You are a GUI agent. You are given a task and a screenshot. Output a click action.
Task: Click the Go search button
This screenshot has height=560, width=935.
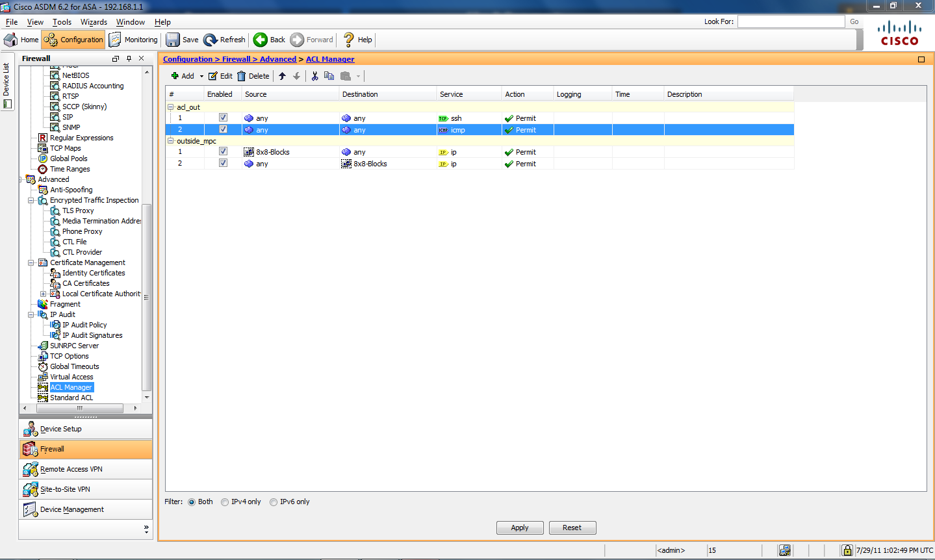coord(854,21)
